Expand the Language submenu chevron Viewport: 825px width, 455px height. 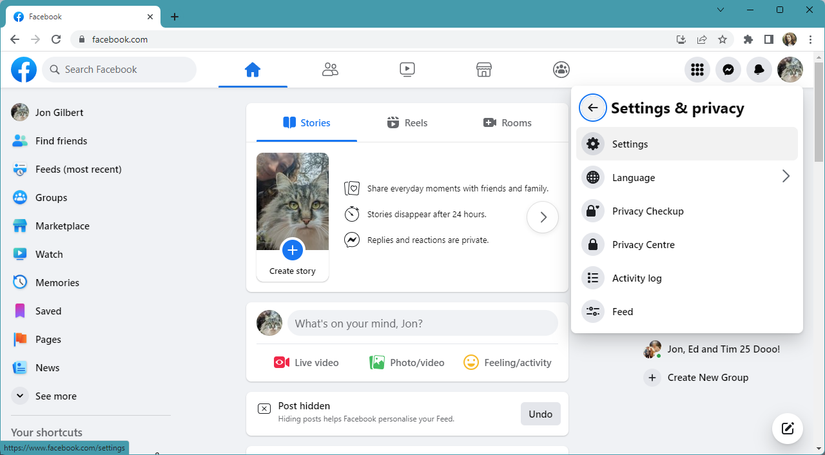(x=785, y=177)
